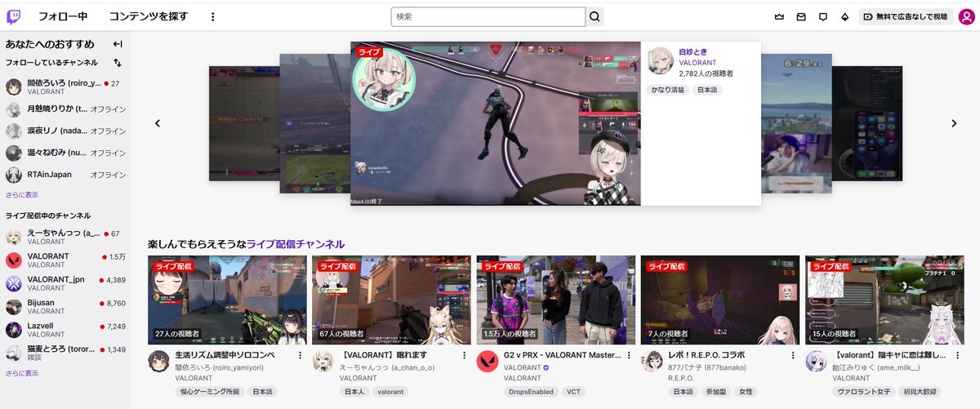Open options for 生活リズム調整中 stream card
The width and height of the screenshot is (980, 409).
[x=300, y=356]
